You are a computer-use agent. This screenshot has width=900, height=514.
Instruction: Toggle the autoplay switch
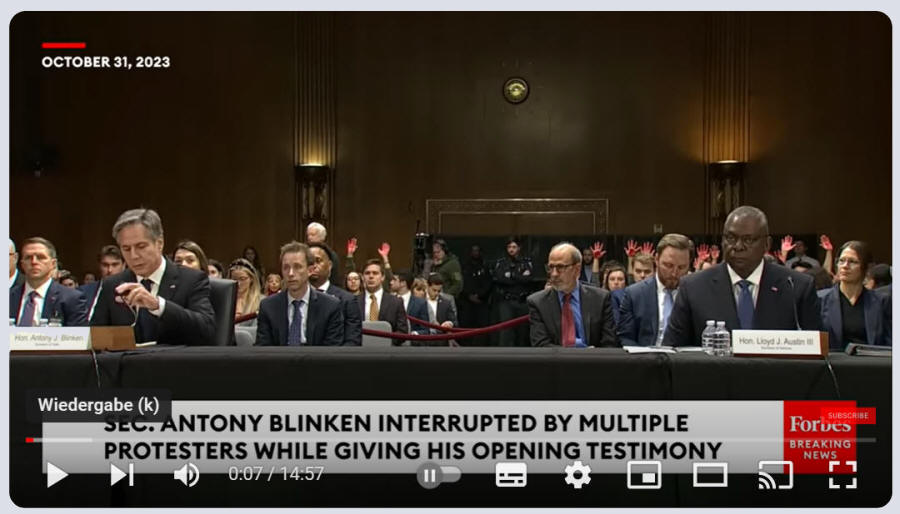439,475
